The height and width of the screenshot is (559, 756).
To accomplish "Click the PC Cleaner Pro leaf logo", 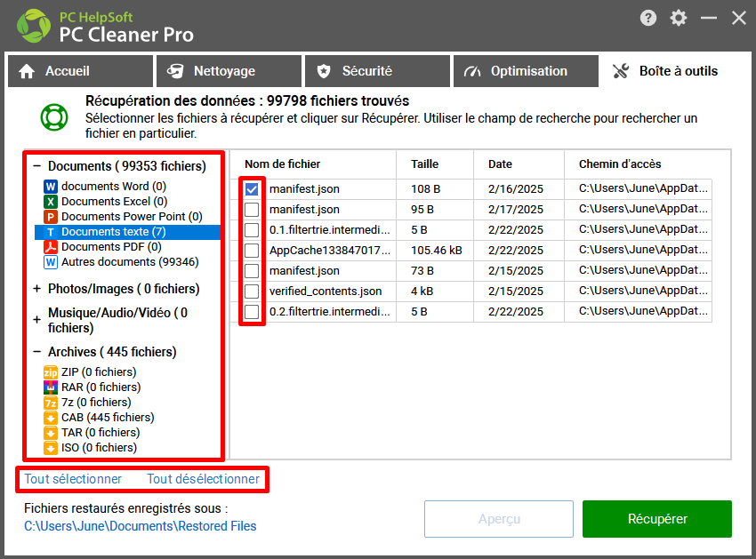I will pos(33,26).
